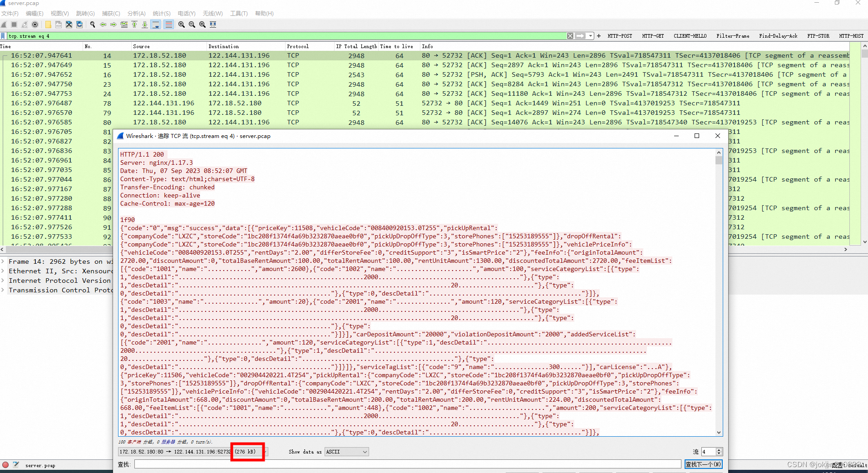Click the resize columns to fit icon

[x=213, y=25]
